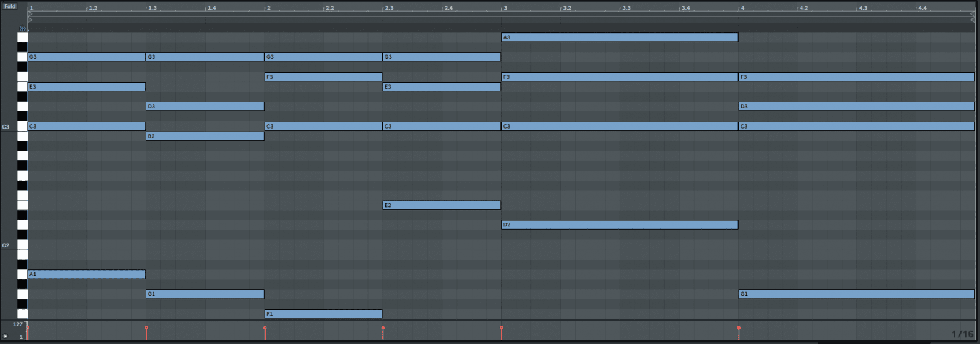The height and width of the screenshot is (344, 980).
Task: Select the F1 note at bar 2
Action: pos(323,314)
